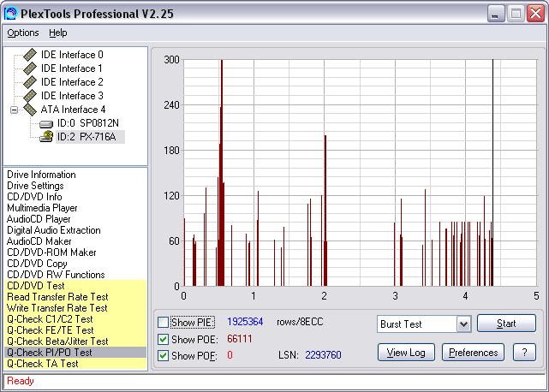The image size is (549, 392).
Task: Click the Burst Test combo box field
Action: pos(424,324)
